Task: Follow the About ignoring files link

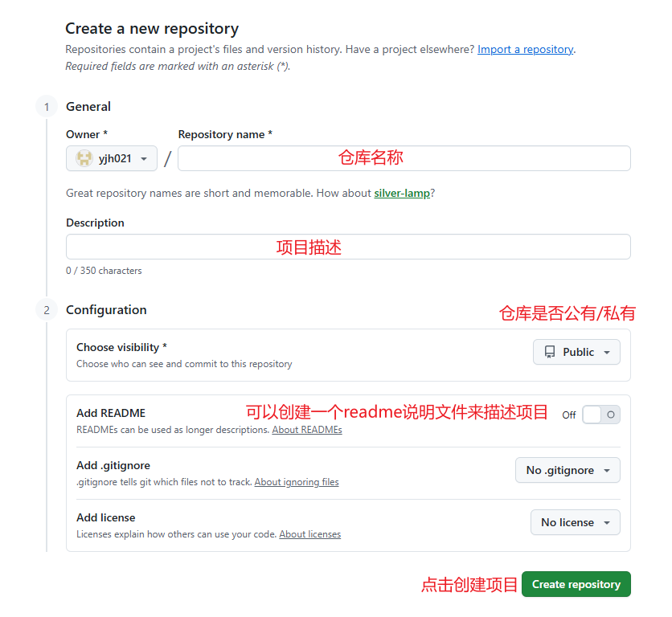Action: click(x=297, y=482)
